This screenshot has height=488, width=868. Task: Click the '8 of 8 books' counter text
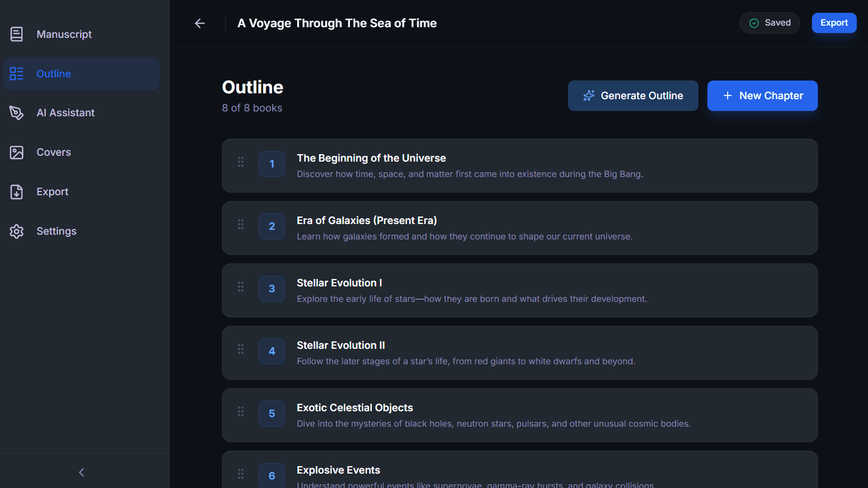click(x=252, y=108)
